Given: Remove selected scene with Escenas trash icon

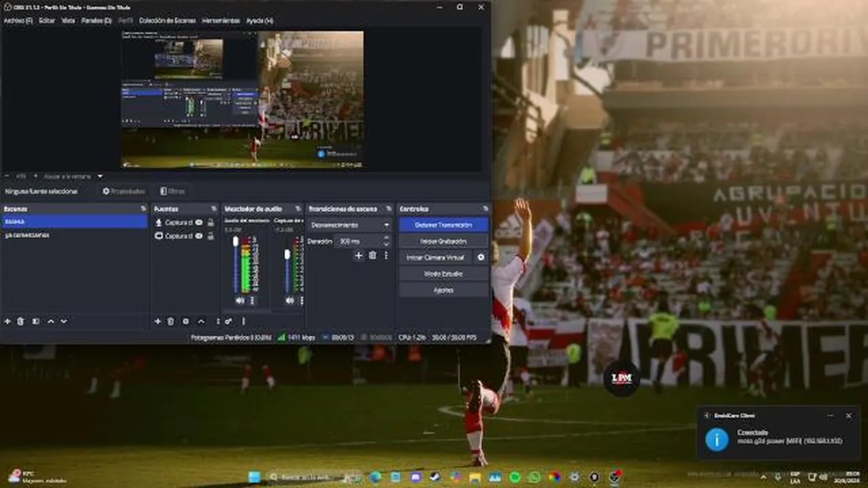Looking at the screenshot, I should [x=20, y=321].
